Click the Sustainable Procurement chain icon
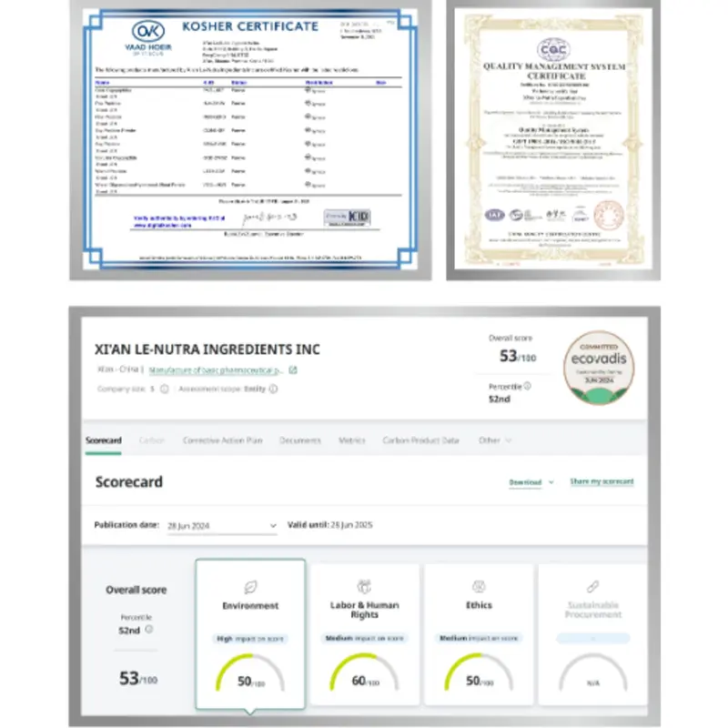The image size is (728, 728). [x=593, y=587]
